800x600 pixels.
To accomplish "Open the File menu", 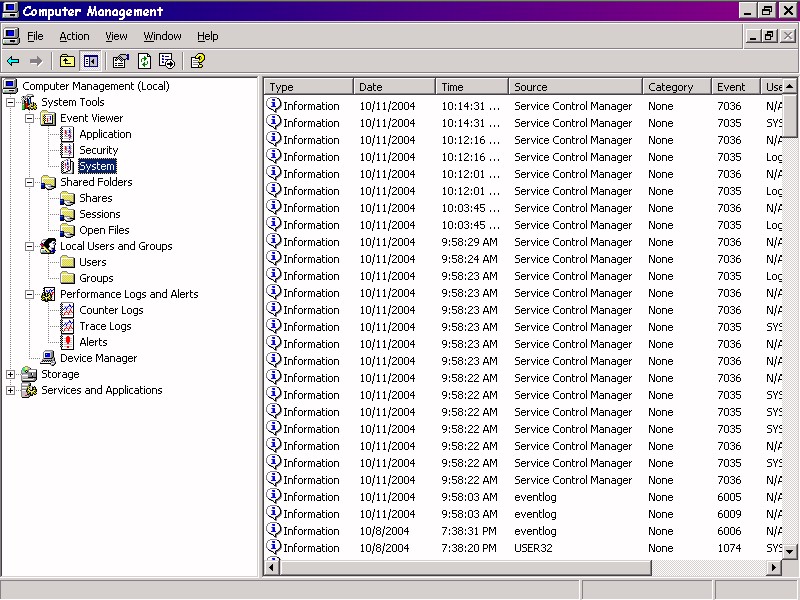I will (35, 36).
